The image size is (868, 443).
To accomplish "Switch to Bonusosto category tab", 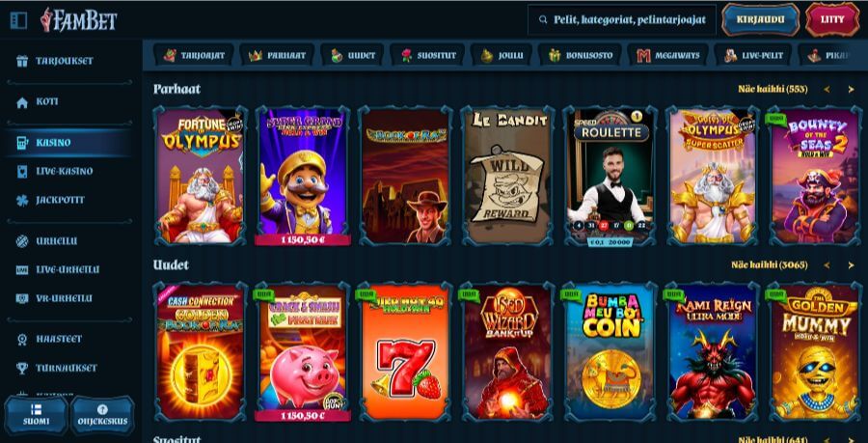I will click(581, 55).
